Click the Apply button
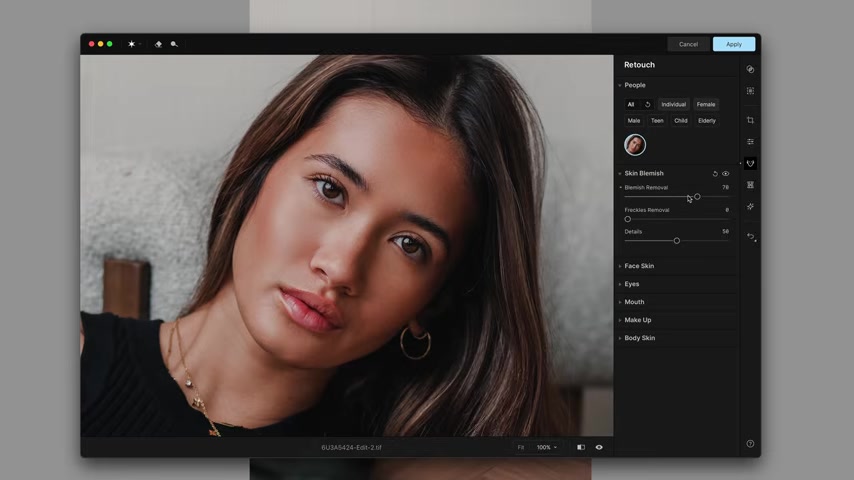The image size is (854, 480). pos(734,44)
